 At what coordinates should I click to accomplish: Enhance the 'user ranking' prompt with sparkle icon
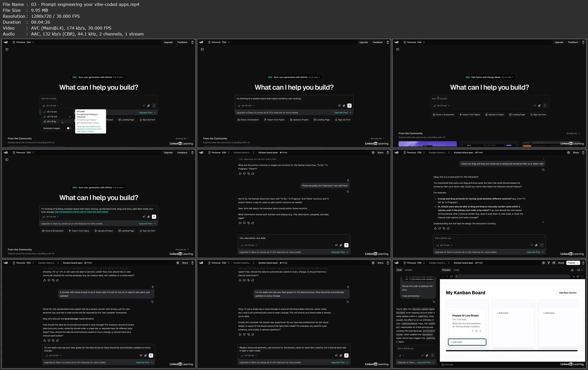pyautogui.click(x=339, y=106)
